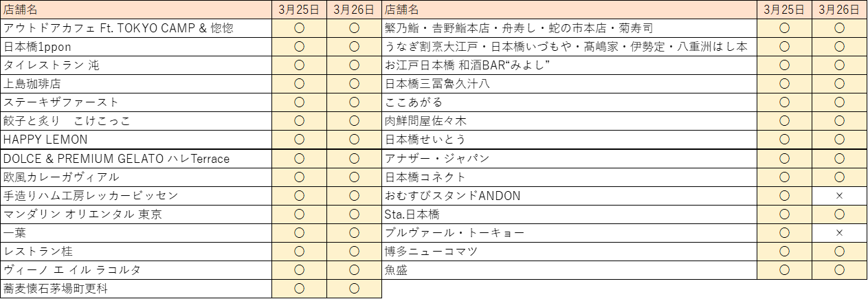Click the 肉鮮問屋佐々木 store cell
Screen dimensions: 868x299
click(569, 121)
